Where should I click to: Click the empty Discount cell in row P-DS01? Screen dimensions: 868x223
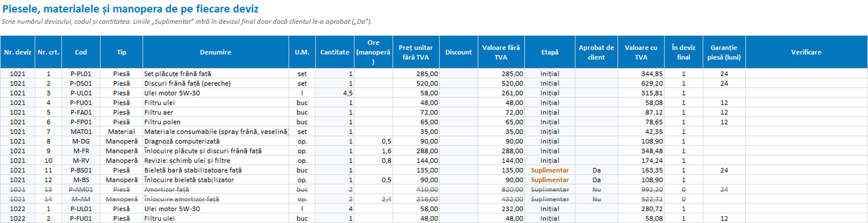(x=459, y=84)
